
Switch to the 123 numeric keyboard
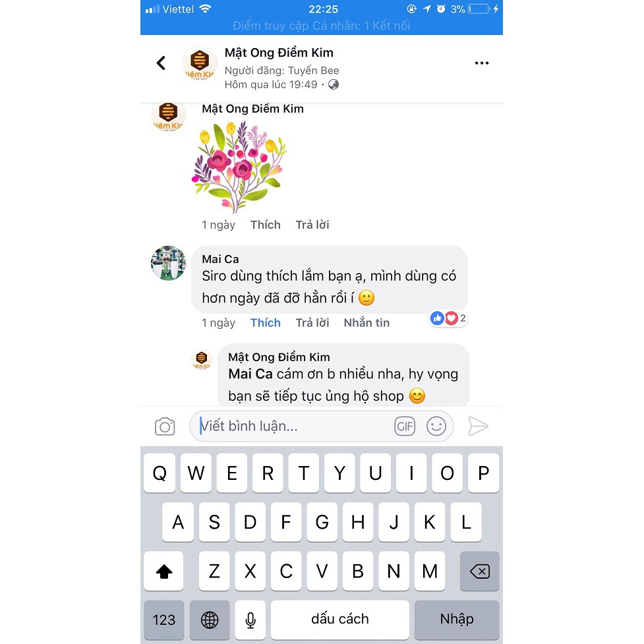coord(164,620)
